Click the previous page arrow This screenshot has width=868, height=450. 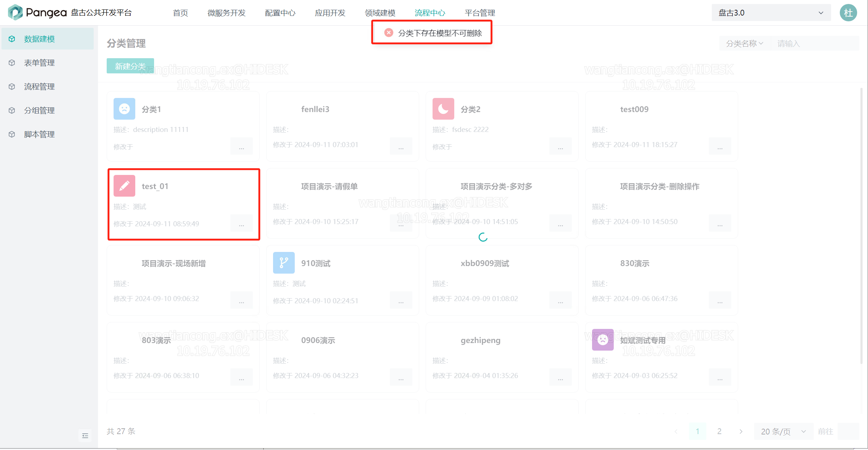coord(676,431)
